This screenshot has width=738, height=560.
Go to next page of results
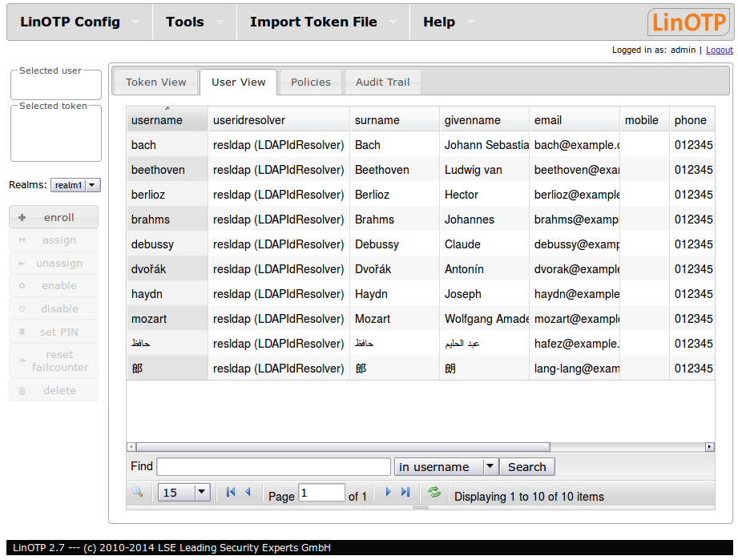tap(389, 493)
